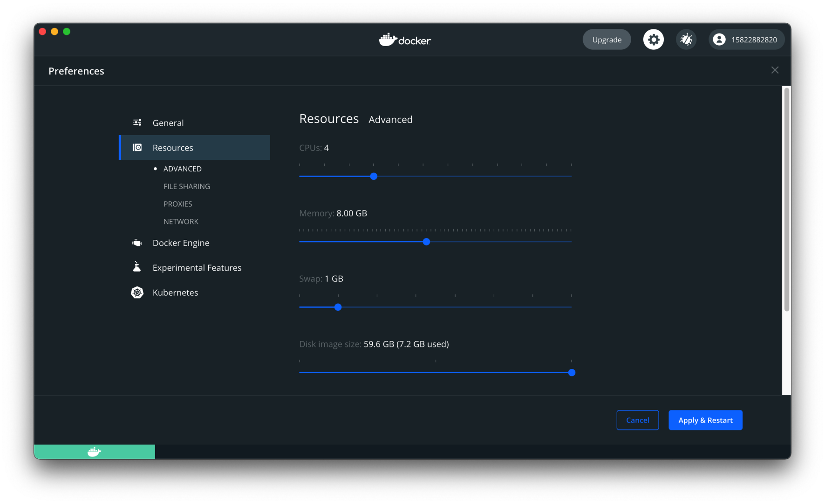This screenshot has height=504, width=825.
Task: Click the Docker whale logo in header
Action: [405, 40]
